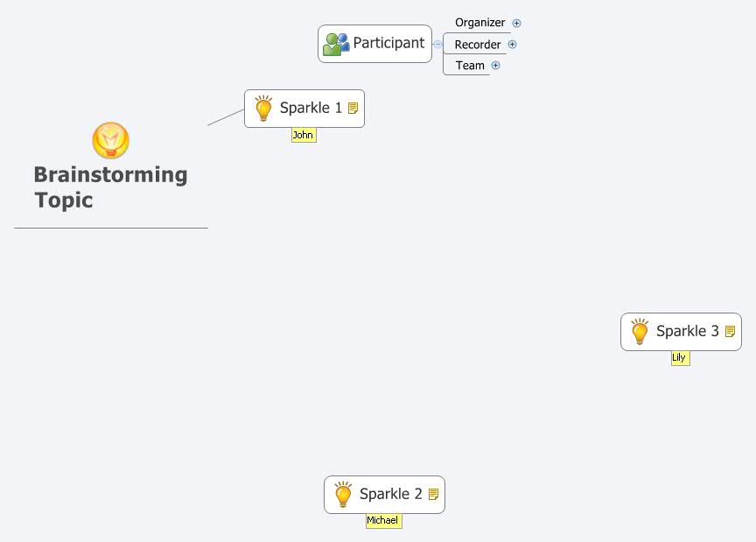Click the people icon in the Participant topic
The height and width of the screenshot is (542, 756).
pyautogui.click(x=334, y=42)
